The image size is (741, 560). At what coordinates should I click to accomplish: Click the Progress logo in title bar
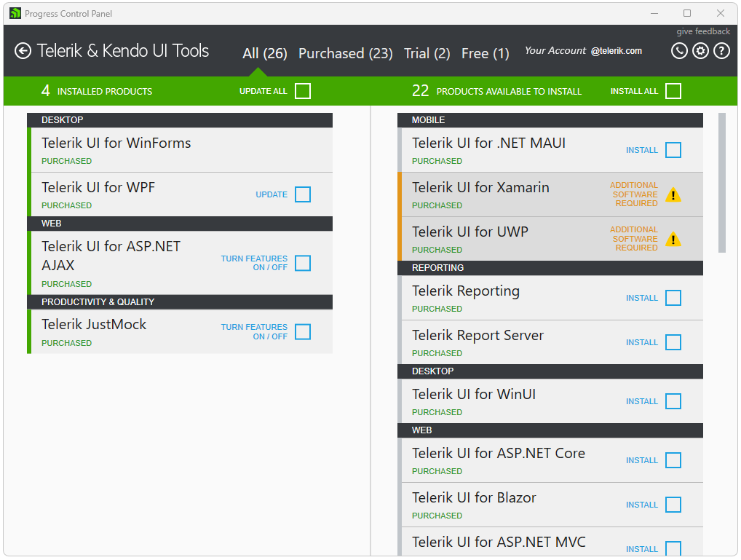(15, 13)
